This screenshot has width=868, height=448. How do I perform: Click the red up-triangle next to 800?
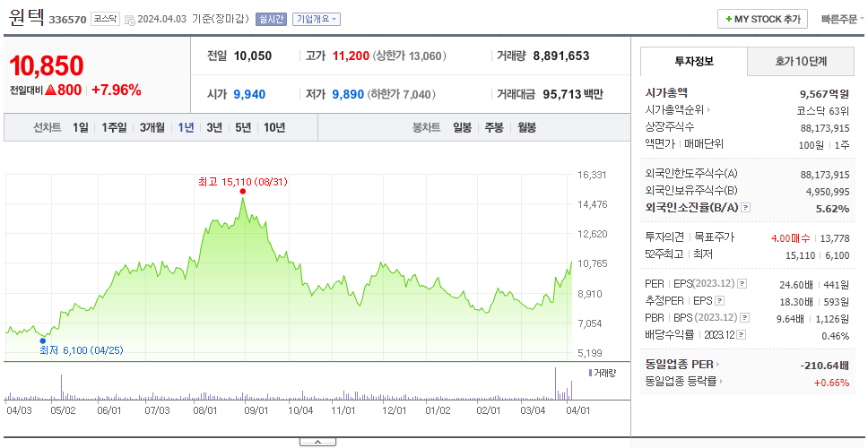[x=50, y=90]
